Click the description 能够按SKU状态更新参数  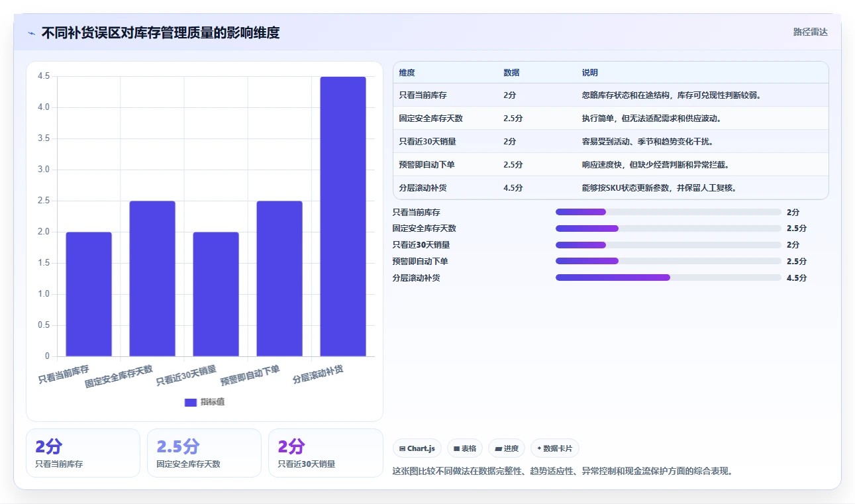pos(627,188)
